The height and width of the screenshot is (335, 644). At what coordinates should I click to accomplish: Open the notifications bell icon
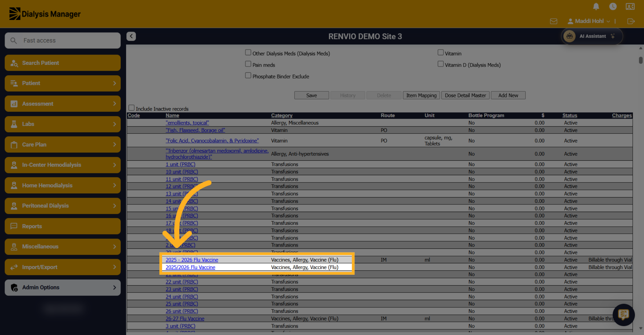pyautogui.click(x=596, y=6)
